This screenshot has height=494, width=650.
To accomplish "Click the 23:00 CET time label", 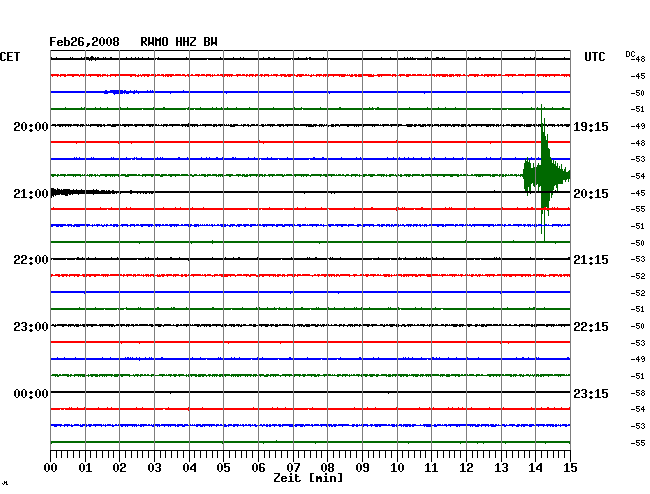I will point(31,327).
